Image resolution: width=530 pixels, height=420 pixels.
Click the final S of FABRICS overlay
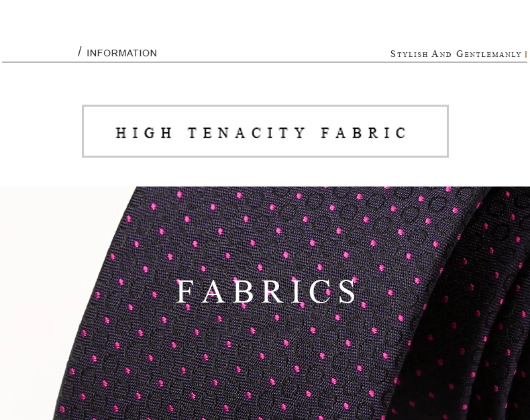(x=347, y=291)
